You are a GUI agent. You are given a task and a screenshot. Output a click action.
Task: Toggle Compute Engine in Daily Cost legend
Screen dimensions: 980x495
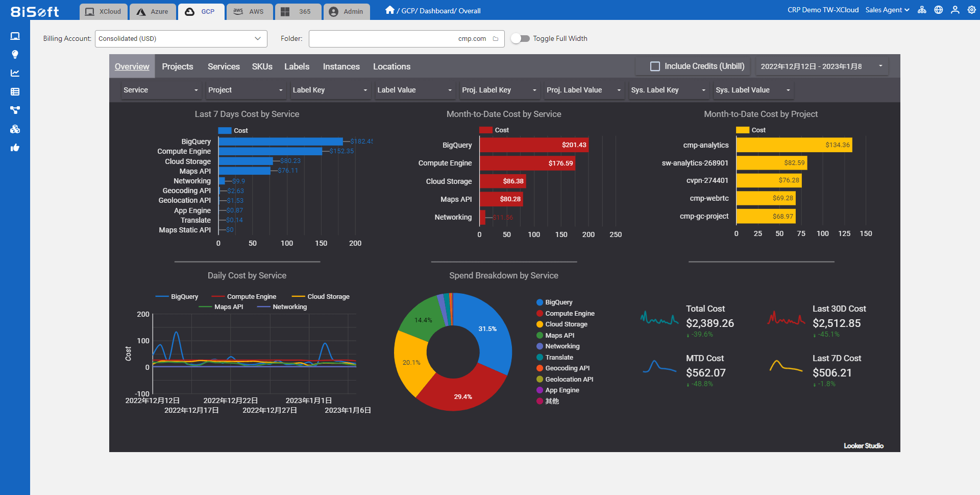(243, 297)
